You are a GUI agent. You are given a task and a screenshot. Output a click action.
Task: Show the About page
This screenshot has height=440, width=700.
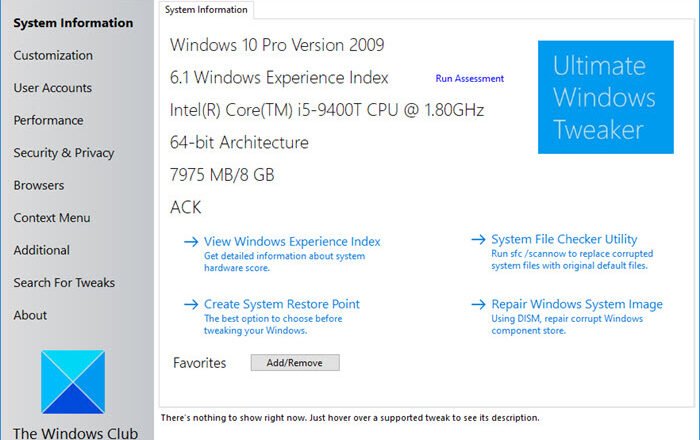[30, 315]
